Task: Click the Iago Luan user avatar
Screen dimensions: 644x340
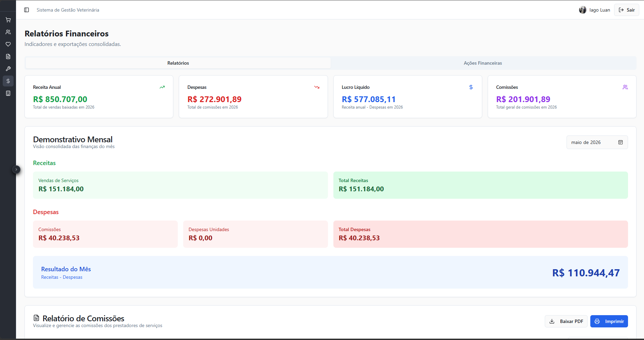Action: pyautogui.click(x=582, y=10)
